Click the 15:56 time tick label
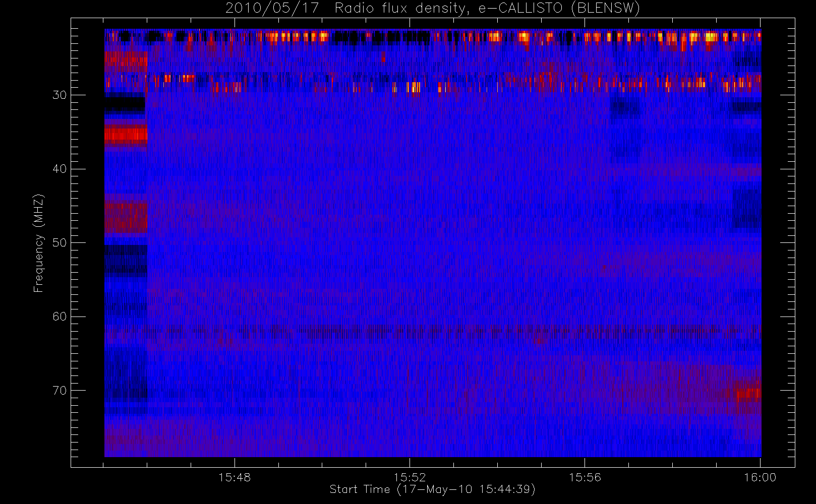The width and height of the screenshot is (816, 504). (x=585, y=477)
